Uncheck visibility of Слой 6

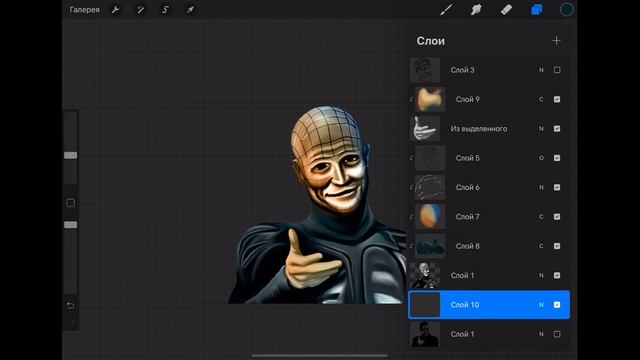557,187
